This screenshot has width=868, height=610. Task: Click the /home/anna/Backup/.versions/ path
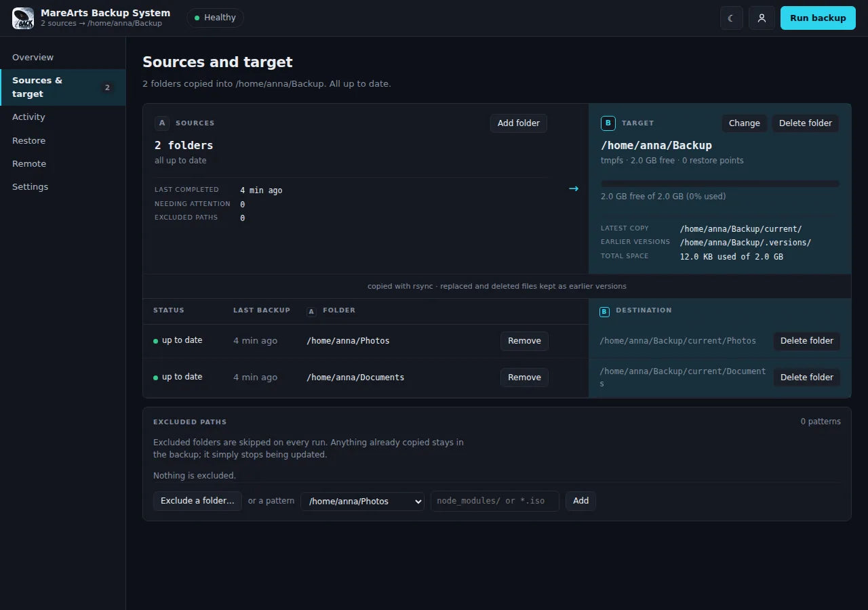tap(745, 243)
